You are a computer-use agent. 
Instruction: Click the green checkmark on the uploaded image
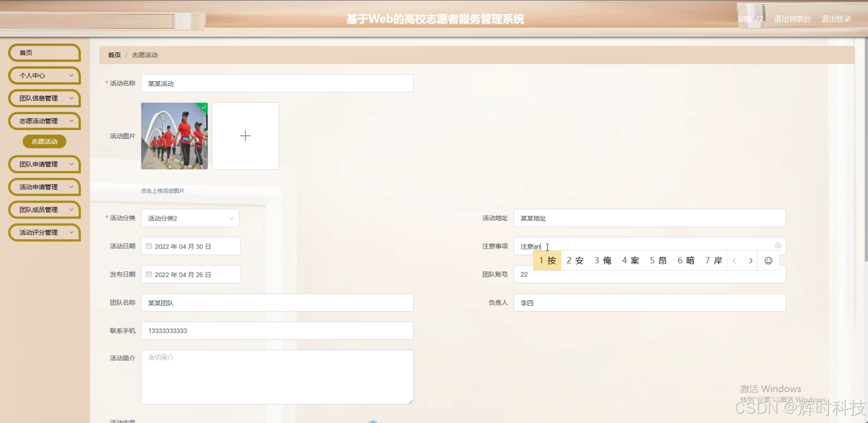pos(203,107)
